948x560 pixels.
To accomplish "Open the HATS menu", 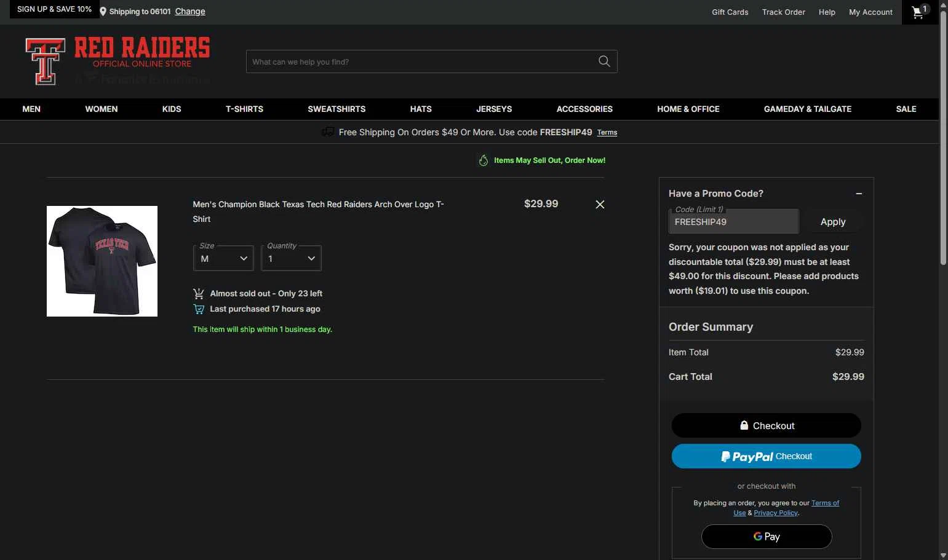I will pos(421,109).
